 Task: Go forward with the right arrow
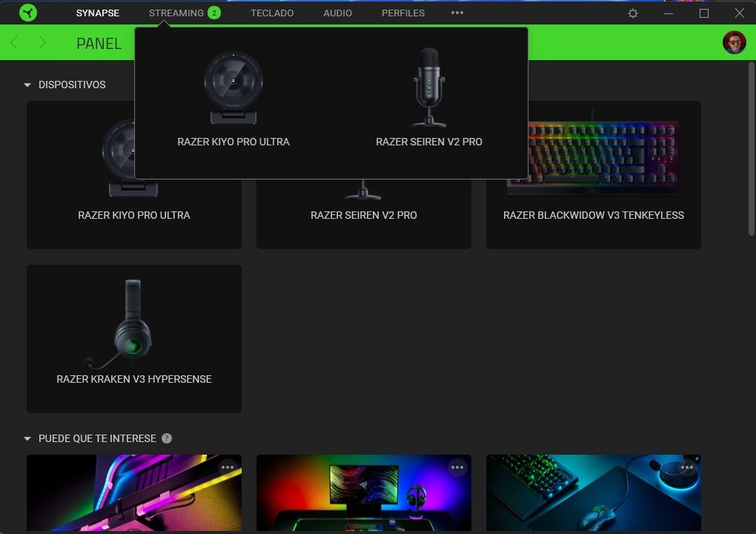[x=42, y=43]
